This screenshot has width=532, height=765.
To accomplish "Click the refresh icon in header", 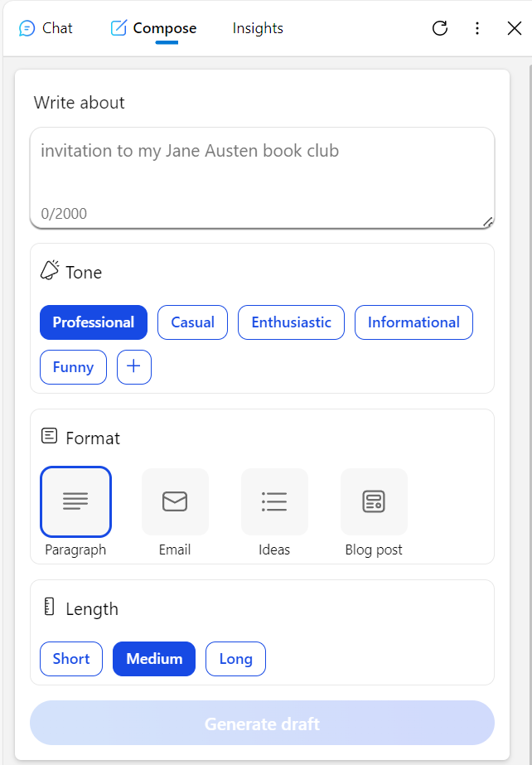I will (x=440, y=28).
